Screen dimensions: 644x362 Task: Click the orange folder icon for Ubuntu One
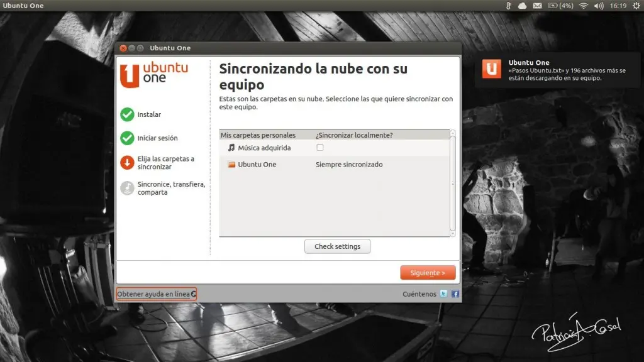(231, 164)
